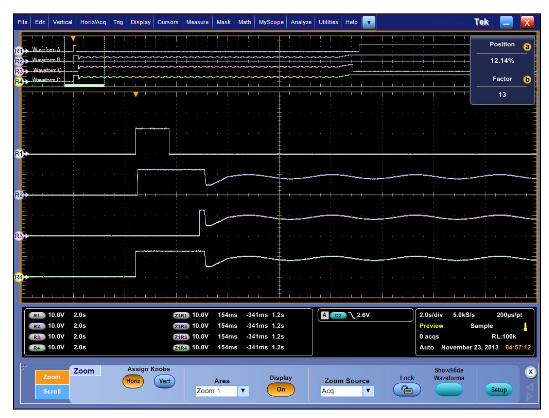This screenshot has height=418, width=549.
Task: Click the knob 'a' Position indicator
Action: click(527, 47)
